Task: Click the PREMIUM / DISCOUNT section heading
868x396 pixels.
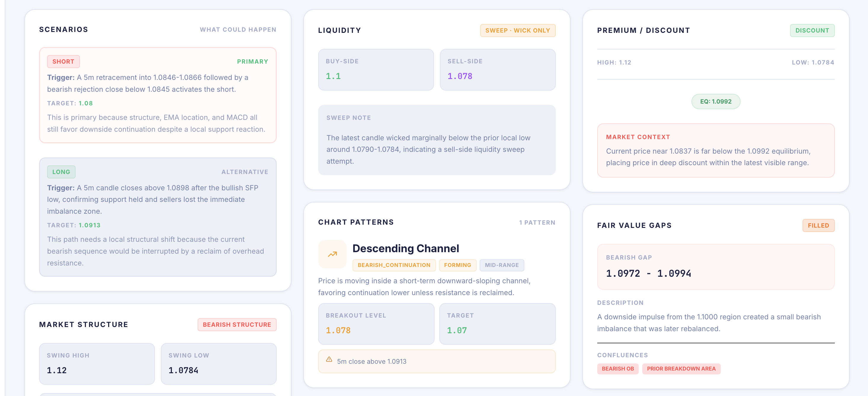Action: (x=643, y=30)
